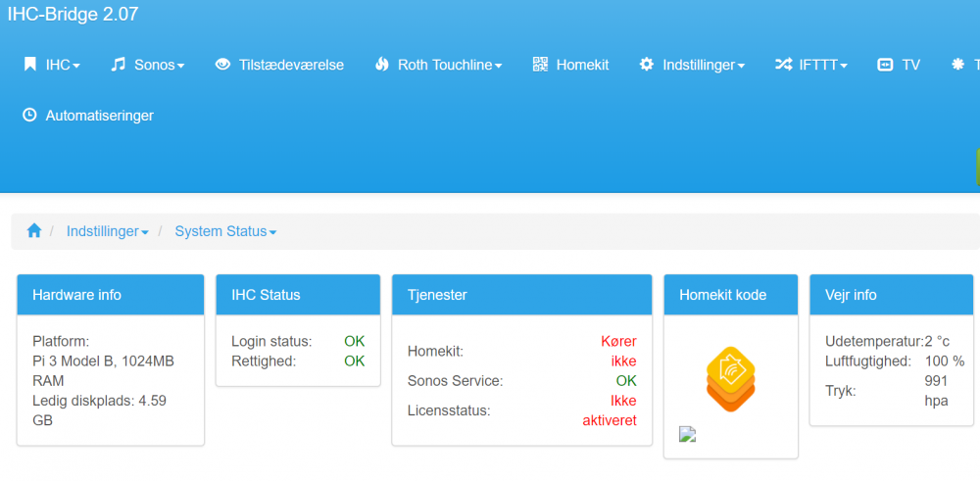Click the gear icon beside Indstillinger
Image resolution: width=980 pixels, height=481 pixels.
pos(647,65)
